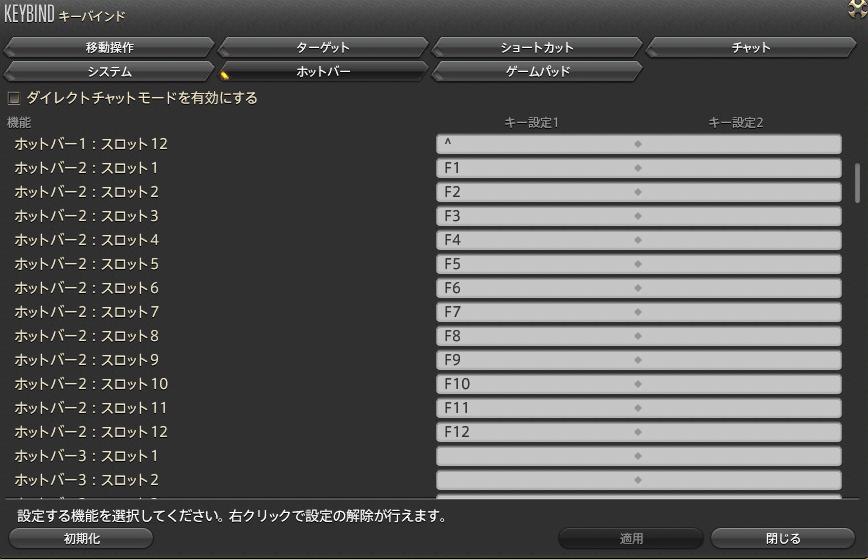Select key setting 2 field for ホットバー2 スロット12
This screenshot has width=868, height=560.
pos(740,432)
